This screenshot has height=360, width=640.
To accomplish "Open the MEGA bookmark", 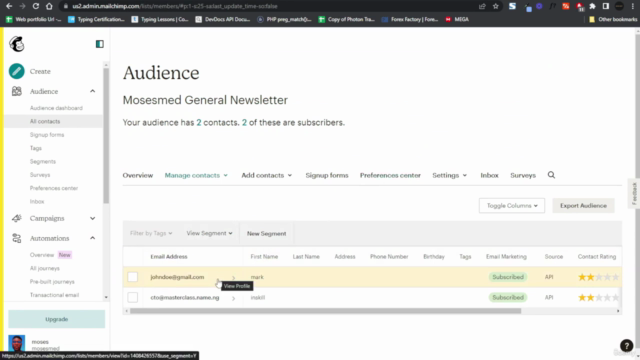I will click(x=457, y=19).
